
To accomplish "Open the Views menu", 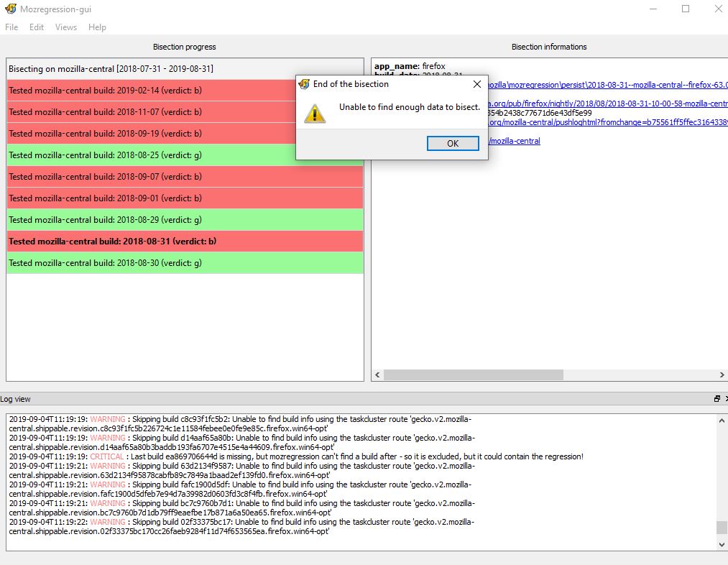I will (x=66, y=27).
